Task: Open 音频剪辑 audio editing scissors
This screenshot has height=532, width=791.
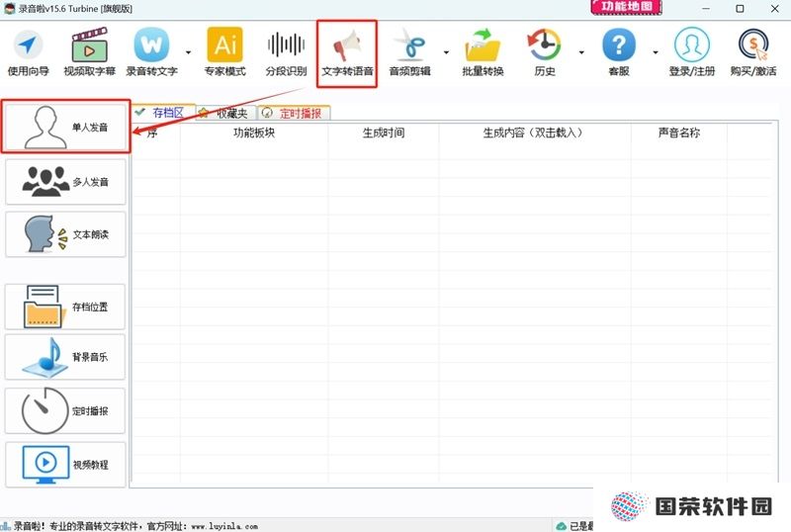Action: [x=409, y=53]
